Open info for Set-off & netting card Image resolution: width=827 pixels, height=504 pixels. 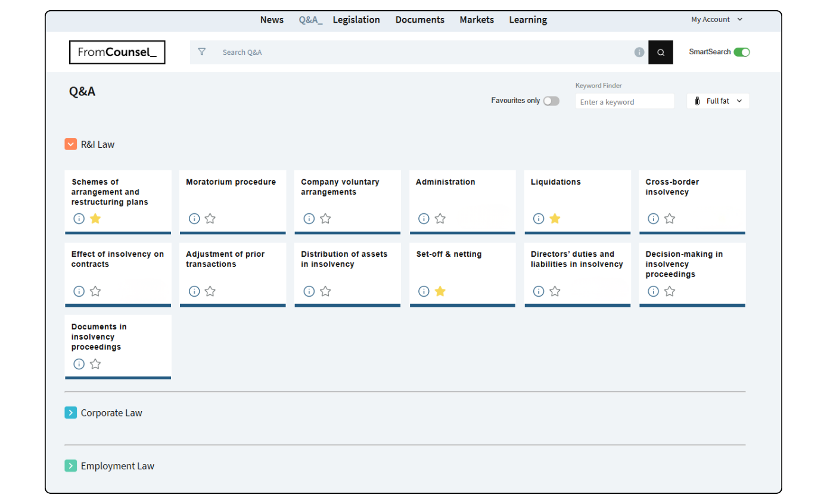coord(424,291)
